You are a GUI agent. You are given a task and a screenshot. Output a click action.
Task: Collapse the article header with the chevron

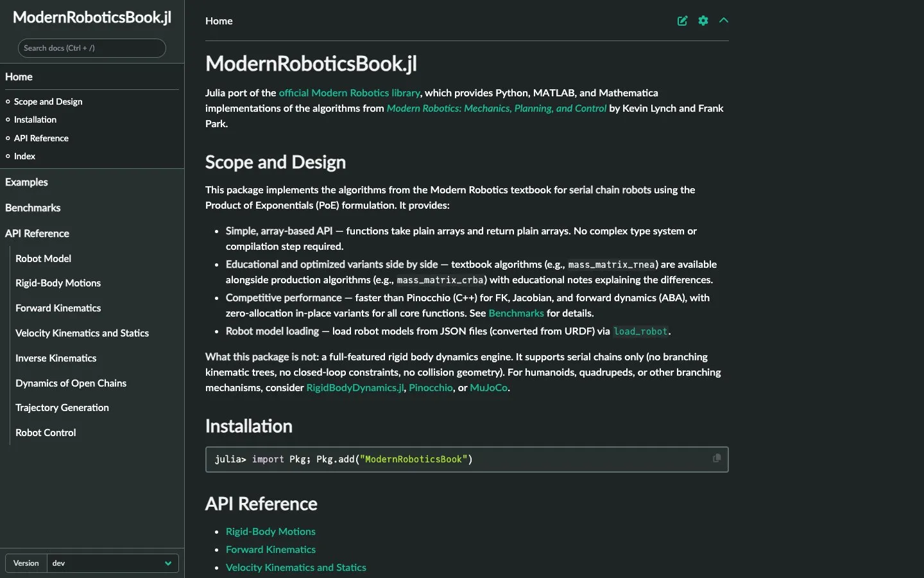point(724,21)
